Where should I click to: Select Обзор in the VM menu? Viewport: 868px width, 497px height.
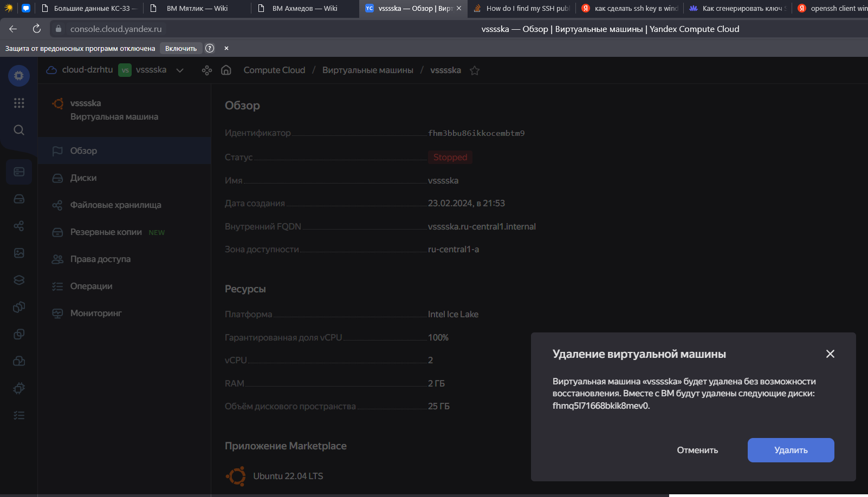125,151
